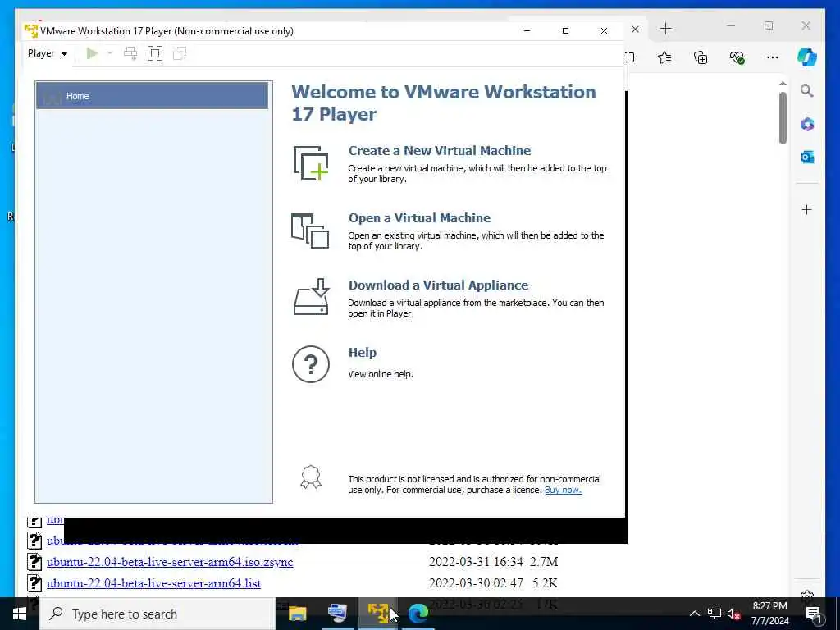Click the Edge page vertical scrollbar thumb

pyautogui.click(x=783, y=118)
